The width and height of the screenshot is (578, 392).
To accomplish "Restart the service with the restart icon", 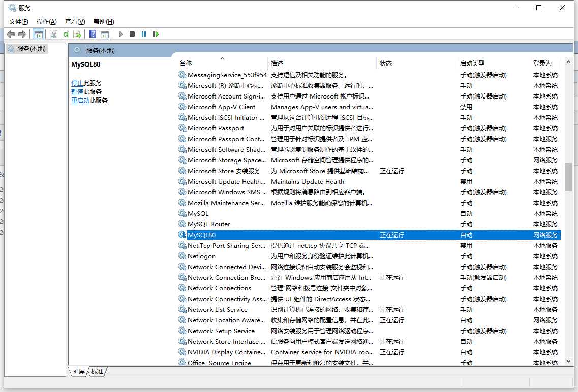I will (156, 34).
